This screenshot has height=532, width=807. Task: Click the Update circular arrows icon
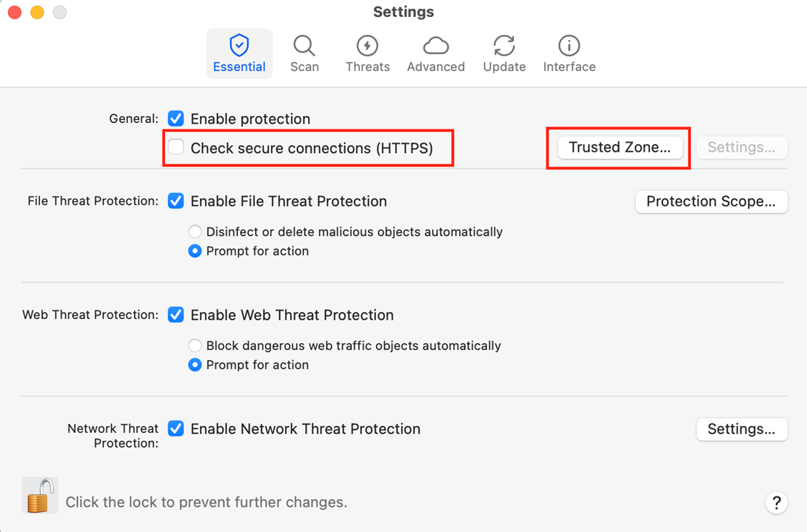(504, 46)
